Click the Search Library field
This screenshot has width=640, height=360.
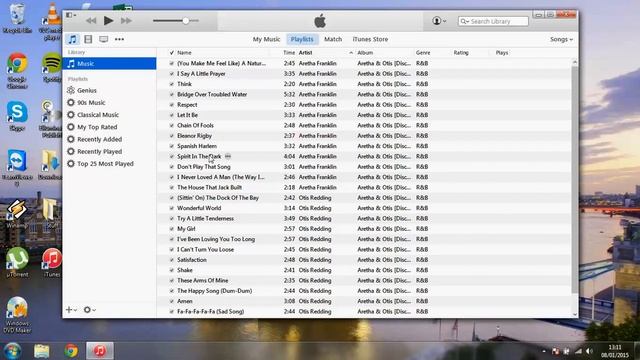493,21
